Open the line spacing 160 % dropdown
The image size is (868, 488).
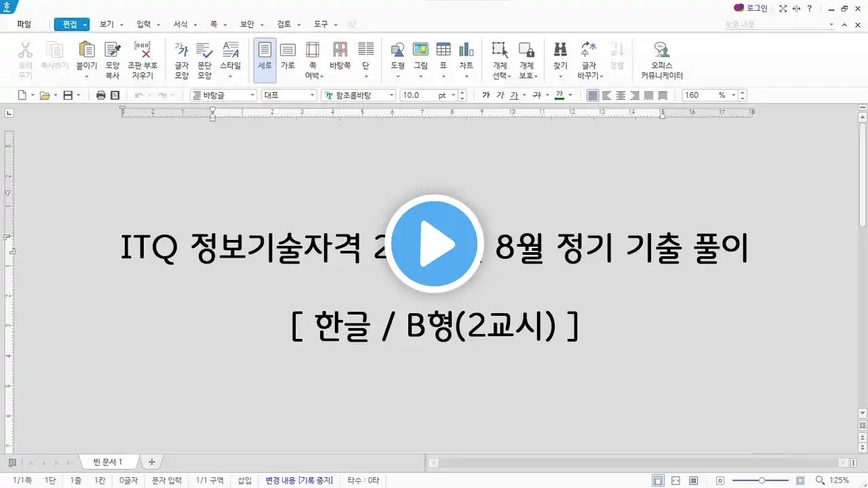point(734,96)
